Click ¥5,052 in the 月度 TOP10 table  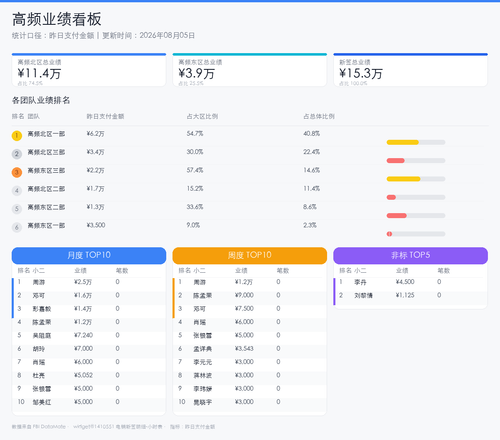(x=84, y=375)
